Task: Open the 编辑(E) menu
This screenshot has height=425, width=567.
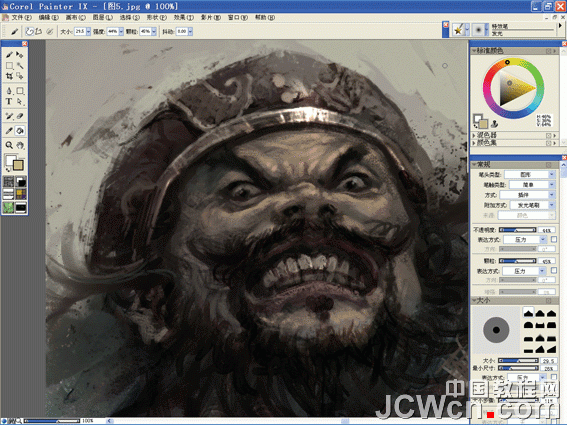Action: click(x=48, y=17)
